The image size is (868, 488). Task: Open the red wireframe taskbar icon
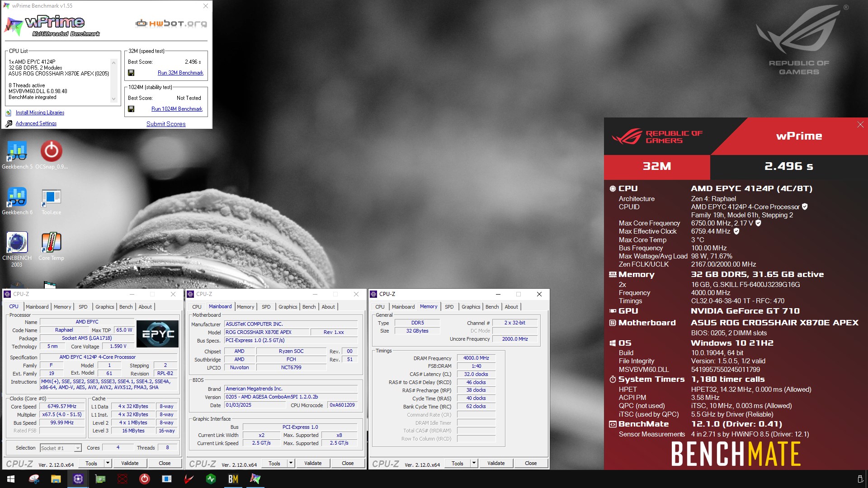tap(122, 479)
